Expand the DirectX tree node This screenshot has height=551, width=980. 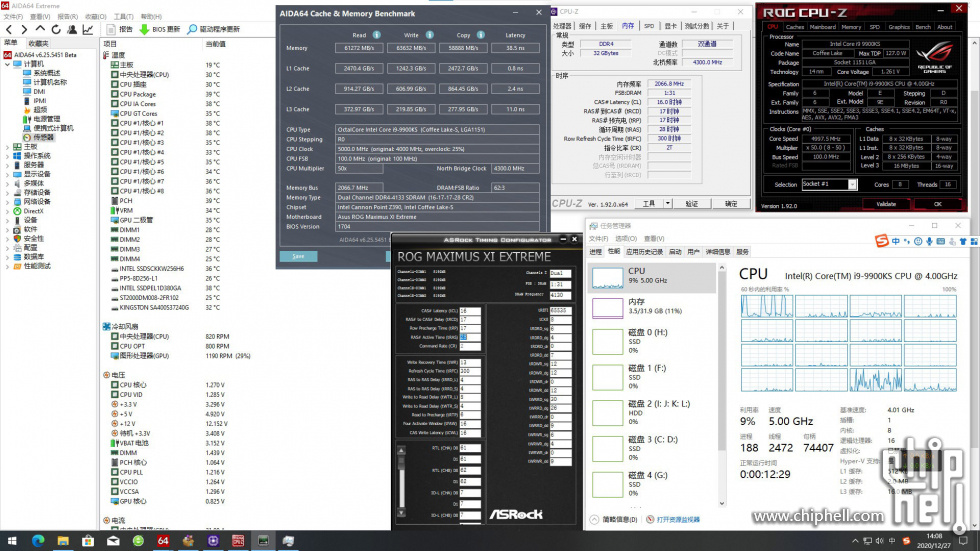click(x=8, y=211)
